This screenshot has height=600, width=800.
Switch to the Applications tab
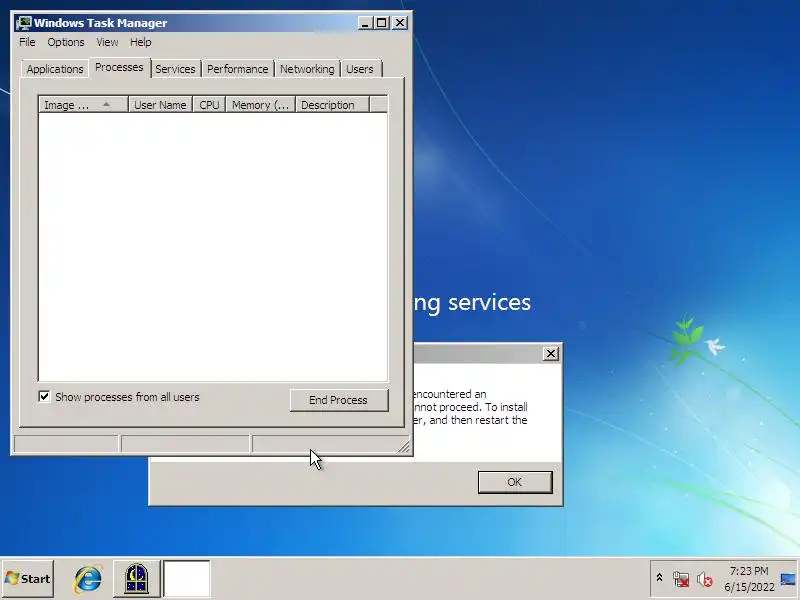[55, 69]
